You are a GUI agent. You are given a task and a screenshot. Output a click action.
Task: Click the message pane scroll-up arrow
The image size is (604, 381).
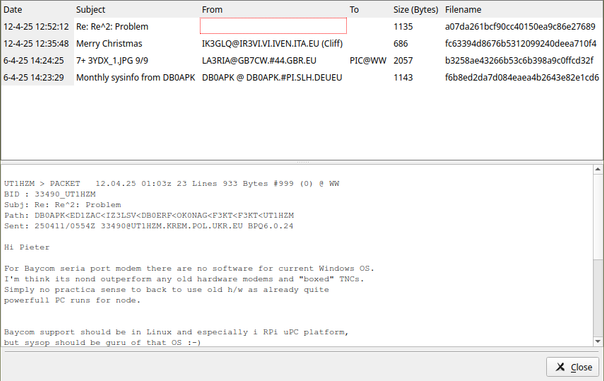click(598, 170)
